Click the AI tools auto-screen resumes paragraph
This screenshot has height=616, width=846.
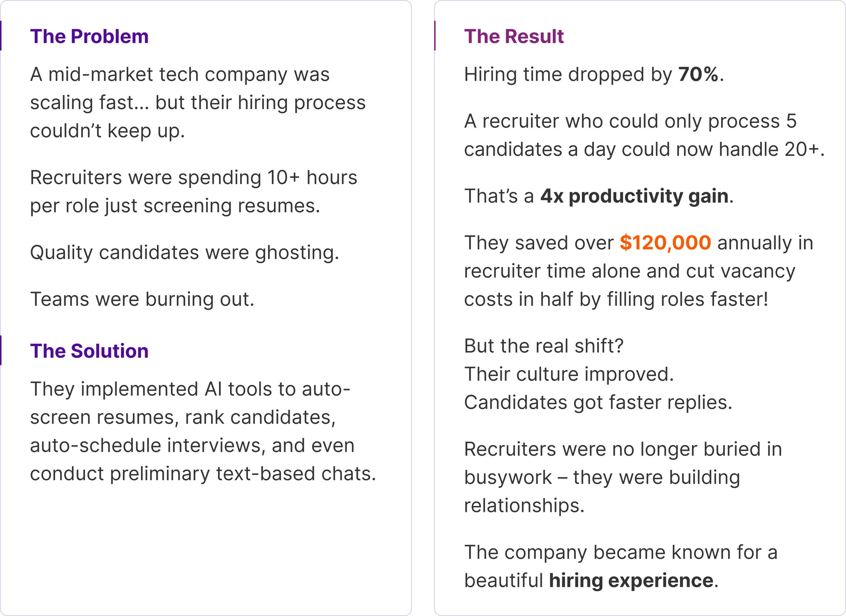pyautogui.click(x=203, y=431)
